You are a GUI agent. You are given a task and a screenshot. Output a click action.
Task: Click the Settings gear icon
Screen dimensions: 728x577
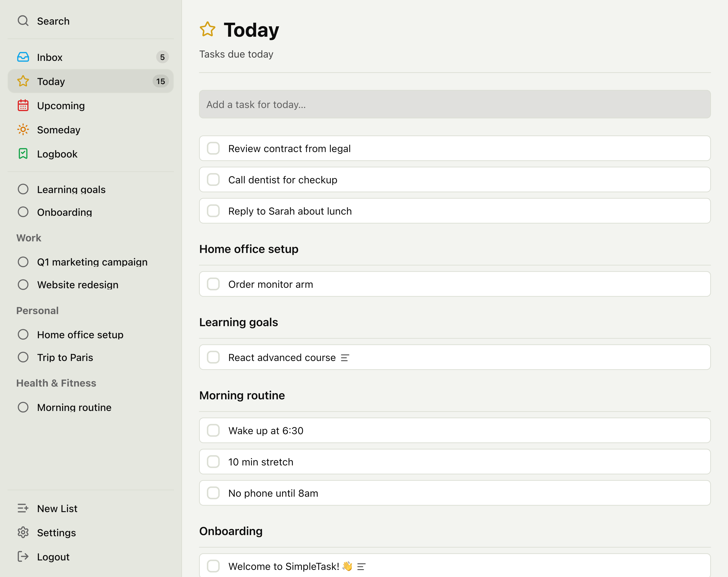[x=23, y=532]
